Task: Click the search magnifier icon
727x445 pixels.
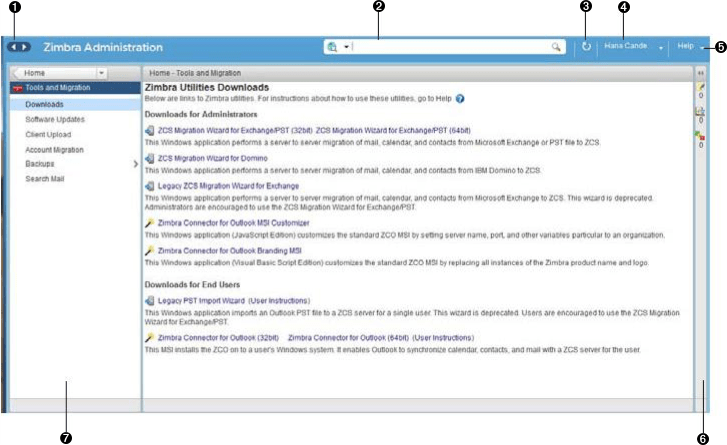Action: tap(556, 46)
